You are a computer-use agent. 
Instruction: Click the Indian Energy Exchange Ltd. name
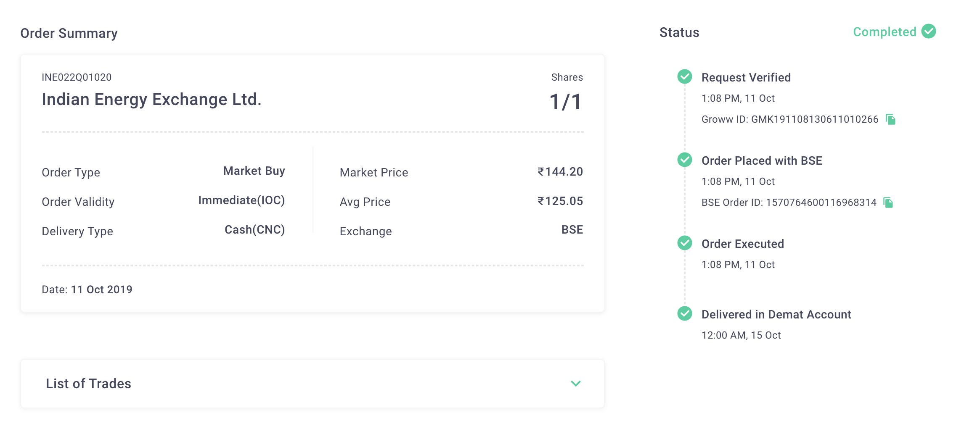[151, 100]
